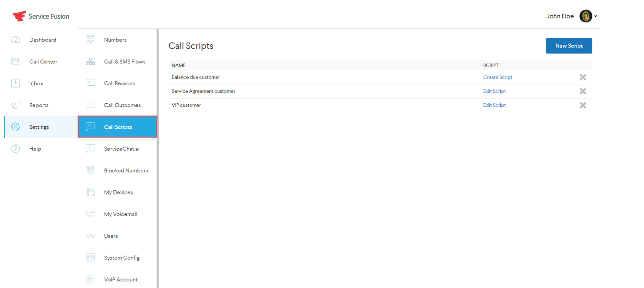Click the Call Scripts chat icon
The width and height of the screenshot is (644, 288).
(x=90, y=127)
